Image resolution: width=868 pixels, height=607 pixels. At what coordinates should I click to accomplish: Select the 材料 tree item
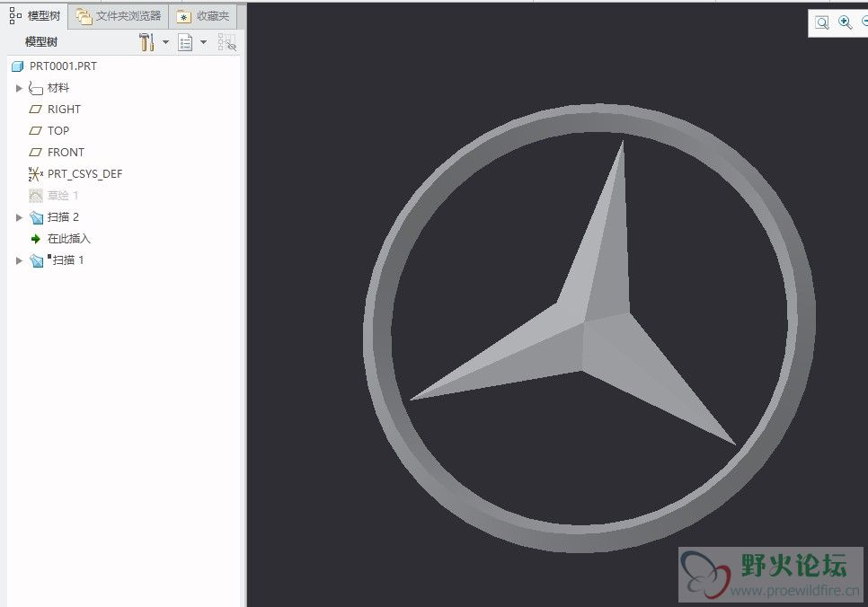point(58,88)
